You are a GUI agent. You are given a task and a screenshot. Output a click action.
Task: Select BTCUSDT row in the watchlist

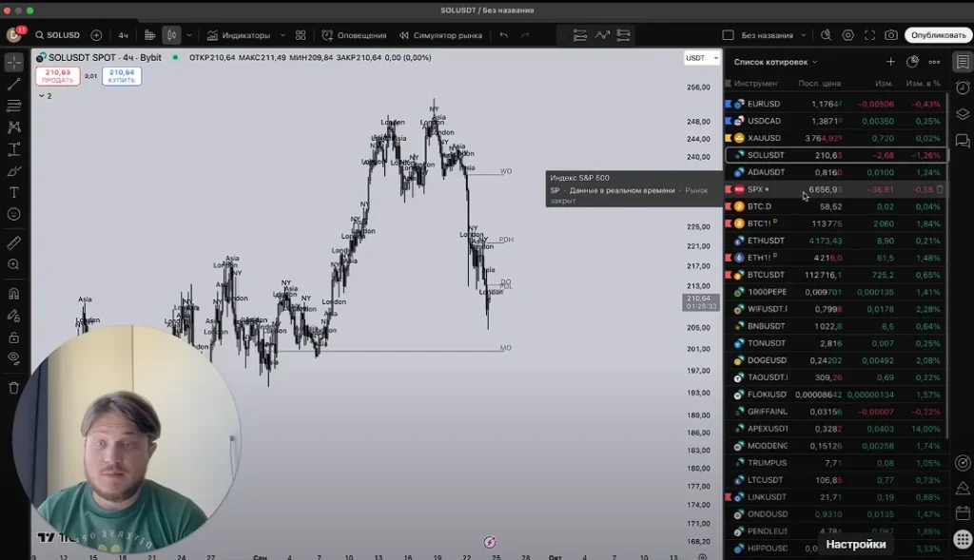pos(835,275)
